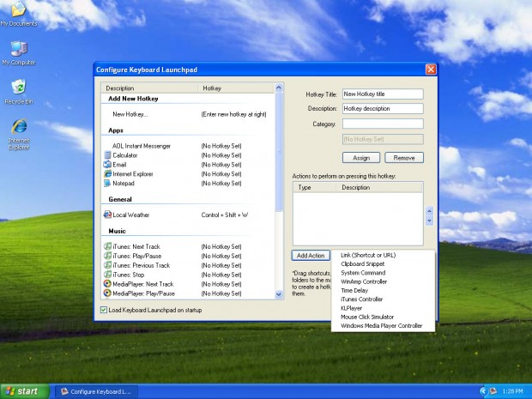Image resolution: width=532 pixels, height=399 pixels.
Task: Select the Email entry text
Action: [119, 165]
